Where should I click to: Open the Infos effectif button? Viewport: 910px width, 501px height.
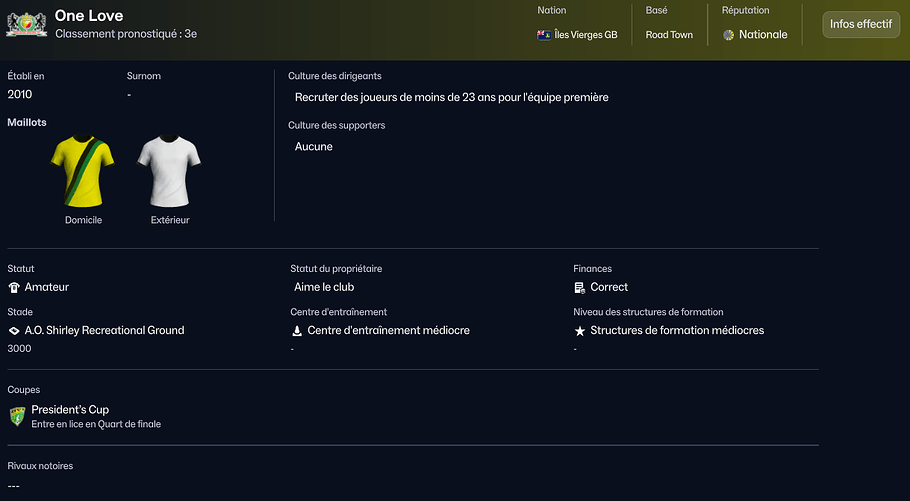pyautogui.click(x=860, y=24)
